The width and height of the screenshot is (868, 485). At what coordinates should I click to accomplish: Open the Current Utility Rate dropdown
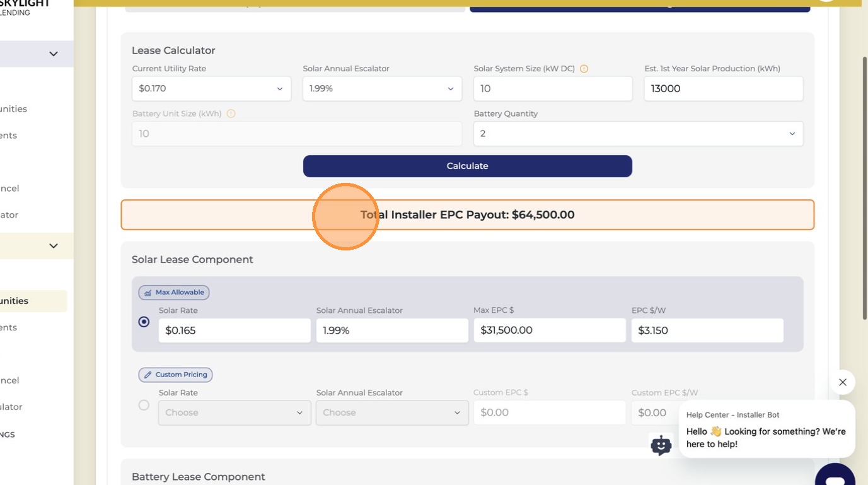(211, 89)
